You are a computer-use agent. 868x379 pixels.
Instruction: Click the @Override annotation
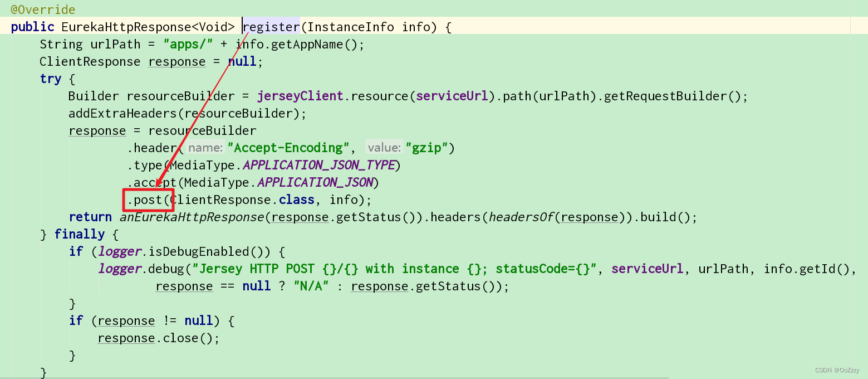point(43,10)
